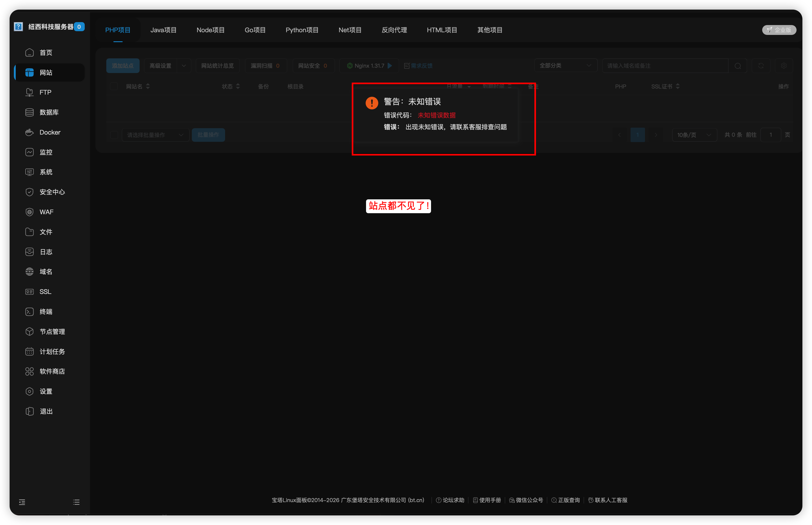Open the 监控 monitoring icon
Screen dimensions: 812x525
[30, 152]
